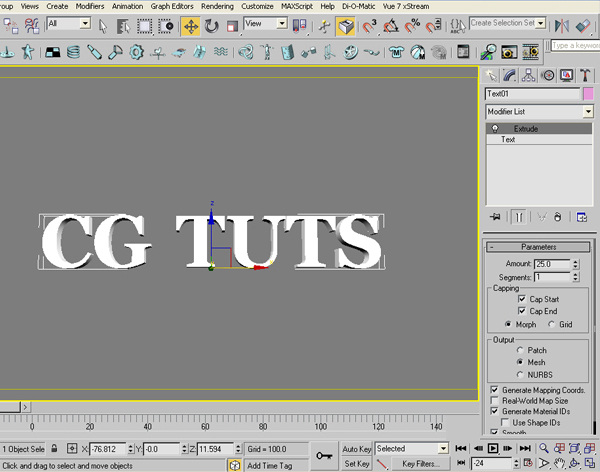600x472 pixels.
Task: Click the pink object color swatch
Action: (x=588, y=93)
